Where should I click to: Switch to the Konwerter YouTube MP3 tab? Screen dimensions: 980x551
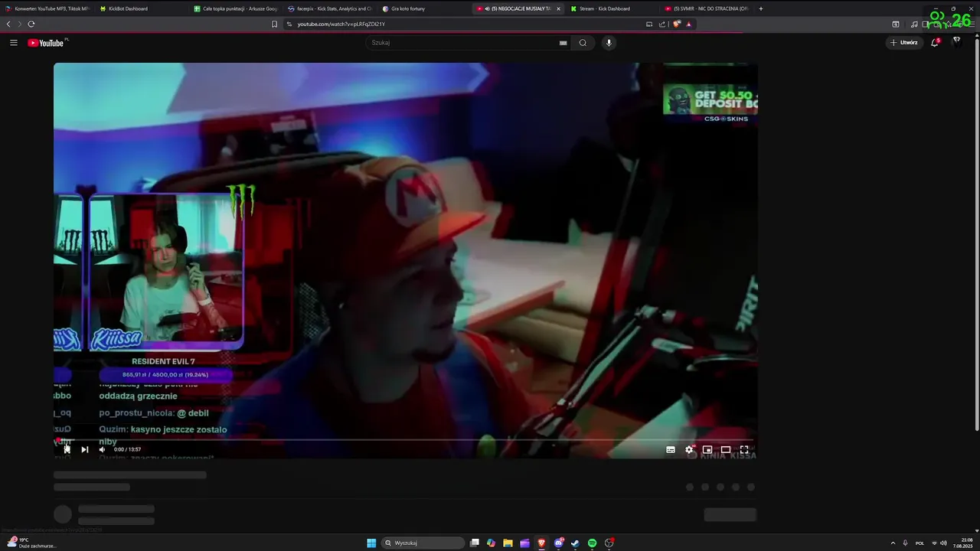click(x=47, y=8)
